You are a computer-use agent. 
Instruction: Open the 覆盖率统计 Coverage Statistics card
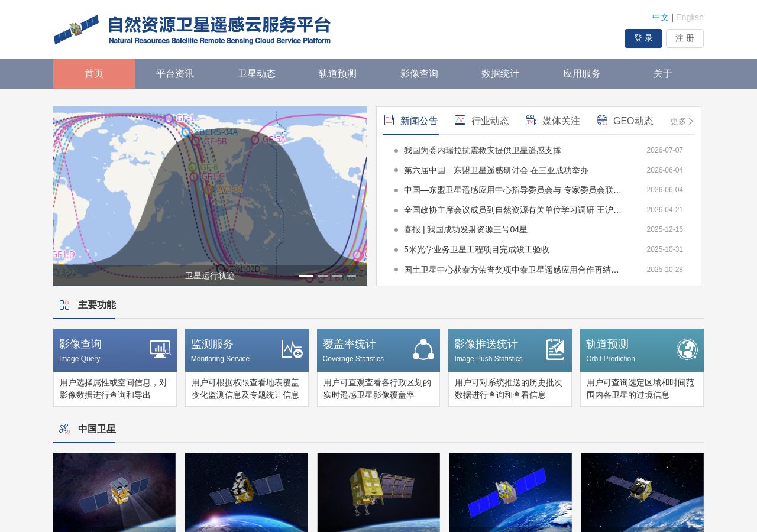tap(378, 368)
